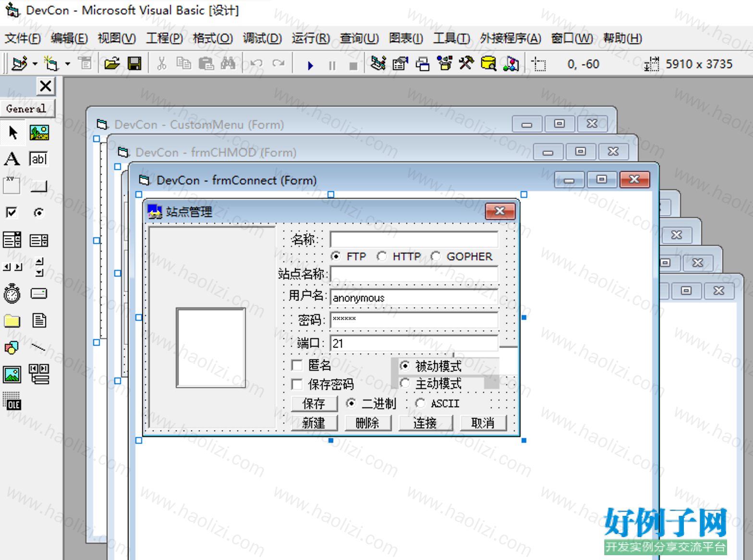Select the FileListBox control in the toolbox
The width and height of the screenshot is (753, 560).
point(39,320)
